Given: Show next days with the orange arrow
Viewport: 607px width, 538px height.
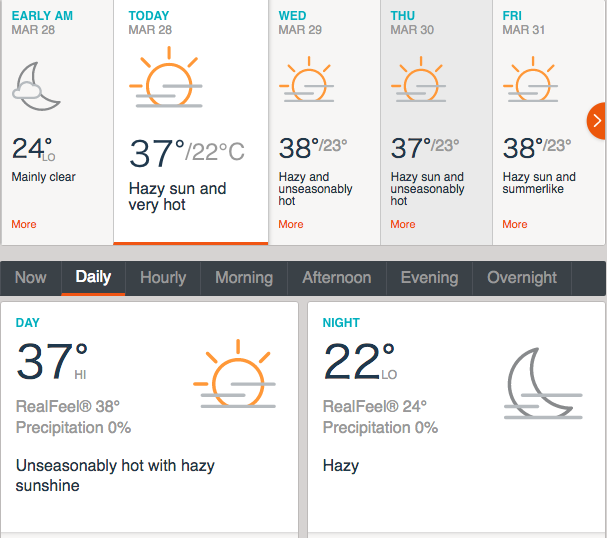Looking at the screenshot, I should [x=597, y=121].
